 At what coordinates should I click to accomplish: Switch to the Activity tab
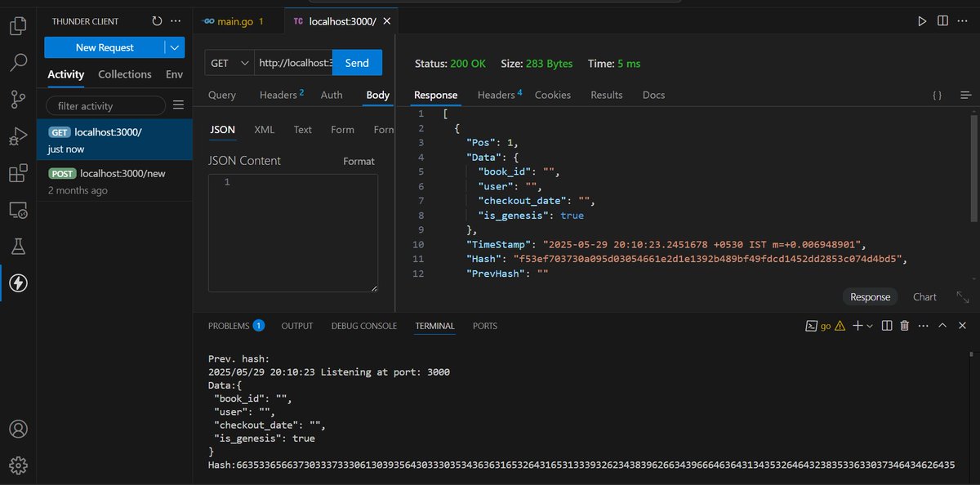click(x=65, y=74)
